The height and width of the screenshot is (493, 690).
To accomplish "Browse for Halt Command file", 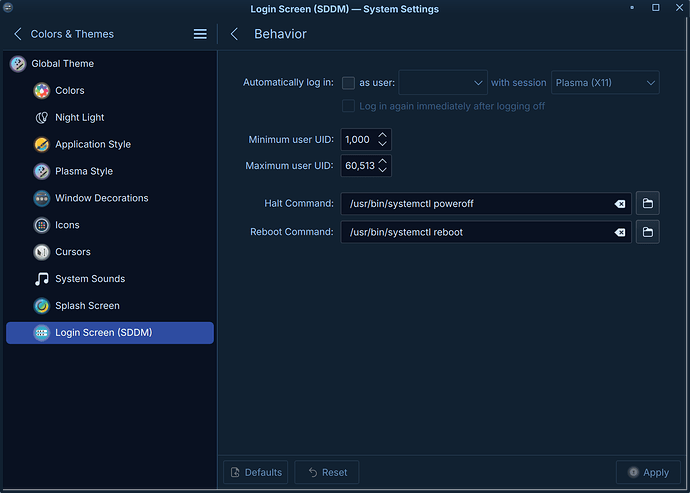I will pos(647,203).
